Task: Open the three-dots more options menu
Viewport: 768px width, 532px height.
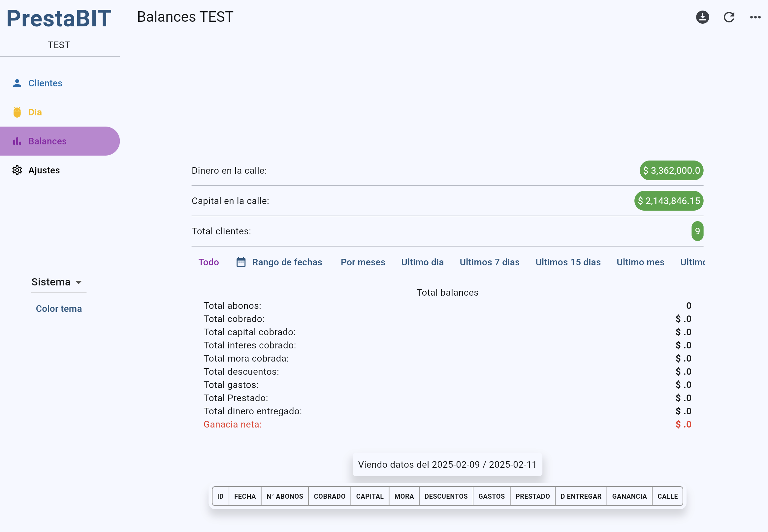Action: (755, 17)
